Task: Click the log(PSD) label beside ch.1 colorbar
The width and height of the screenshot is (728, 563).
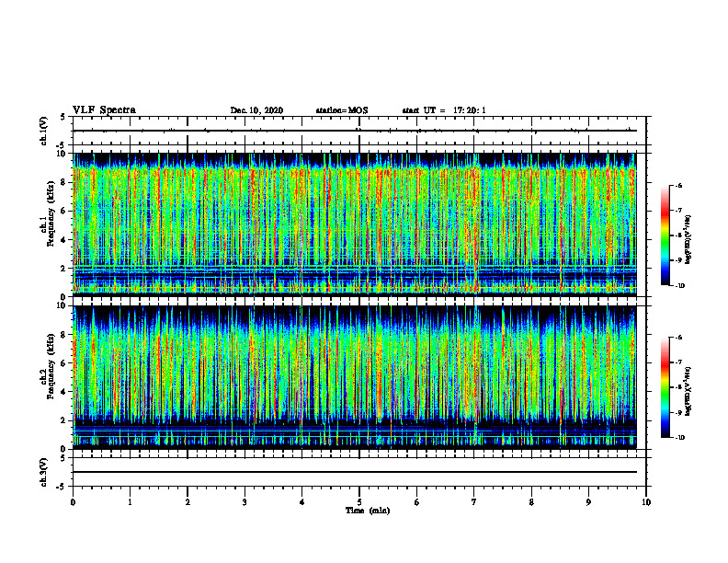Action: click(x=688, y=240)
